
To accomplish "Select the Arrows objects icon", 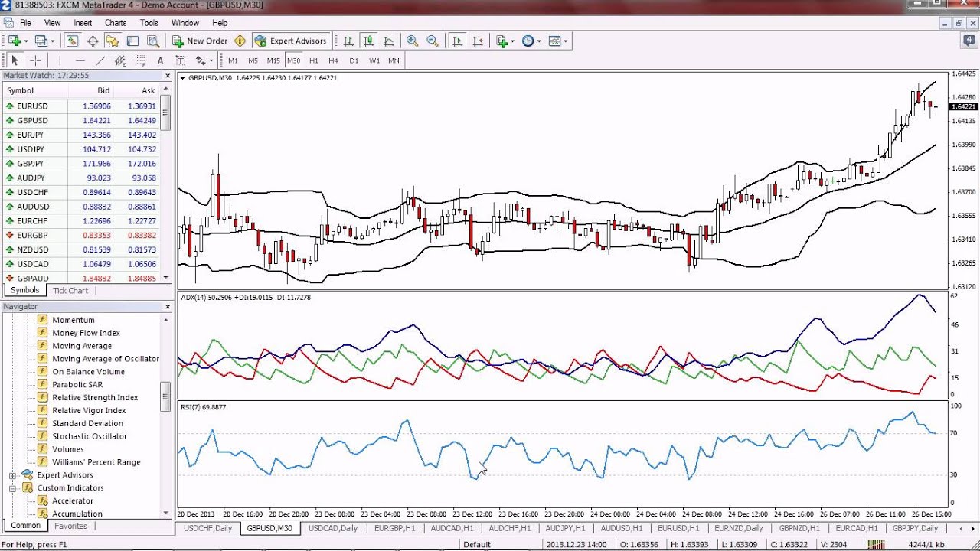I will point(201,60).
